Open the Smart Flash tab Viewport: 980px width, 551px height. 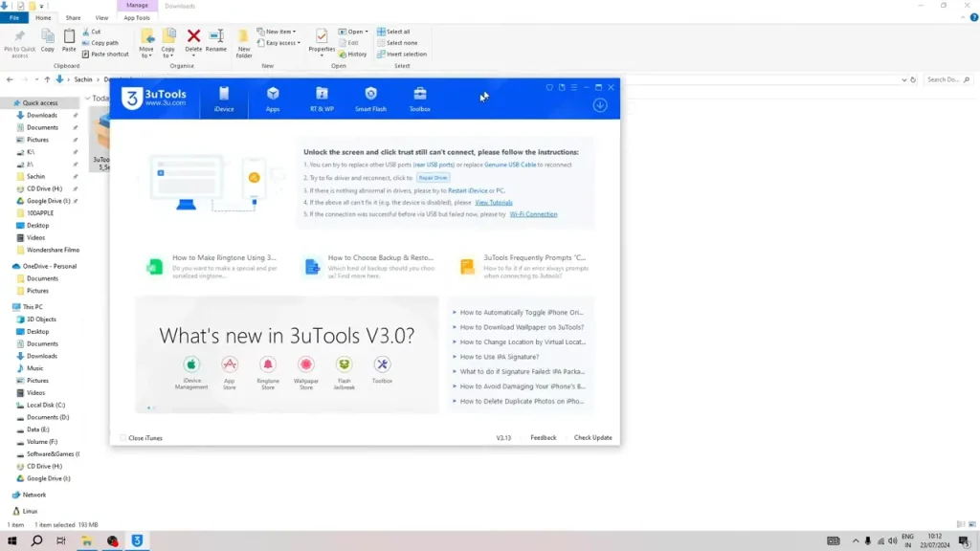370,99
